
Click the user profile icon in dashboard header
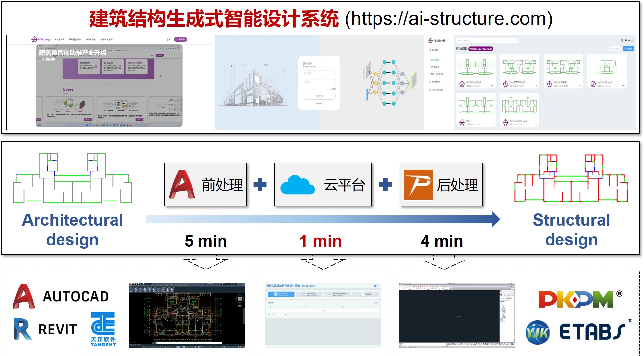pos(632,41)
